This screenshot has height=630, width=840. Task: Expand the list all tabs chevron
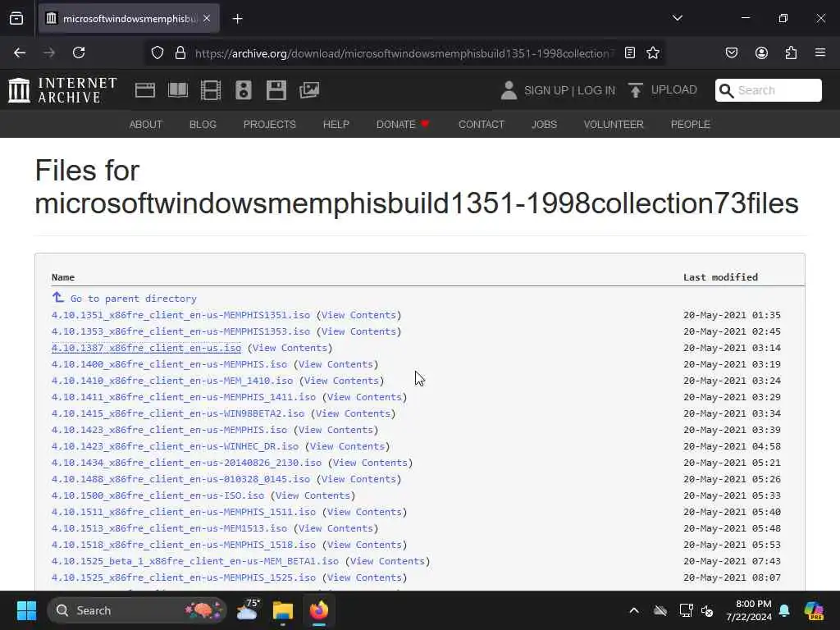coord(677,18)
